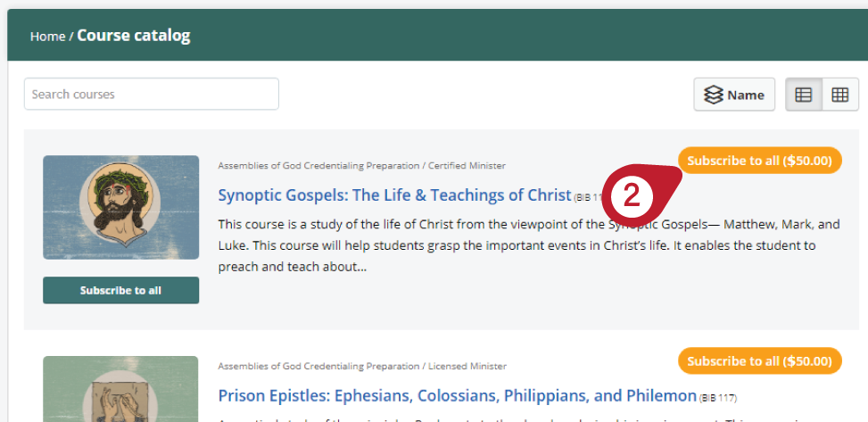Click first orange Subscribe to all ($50.00) button
The image size is (868, 422).
[x=759, y=161]
